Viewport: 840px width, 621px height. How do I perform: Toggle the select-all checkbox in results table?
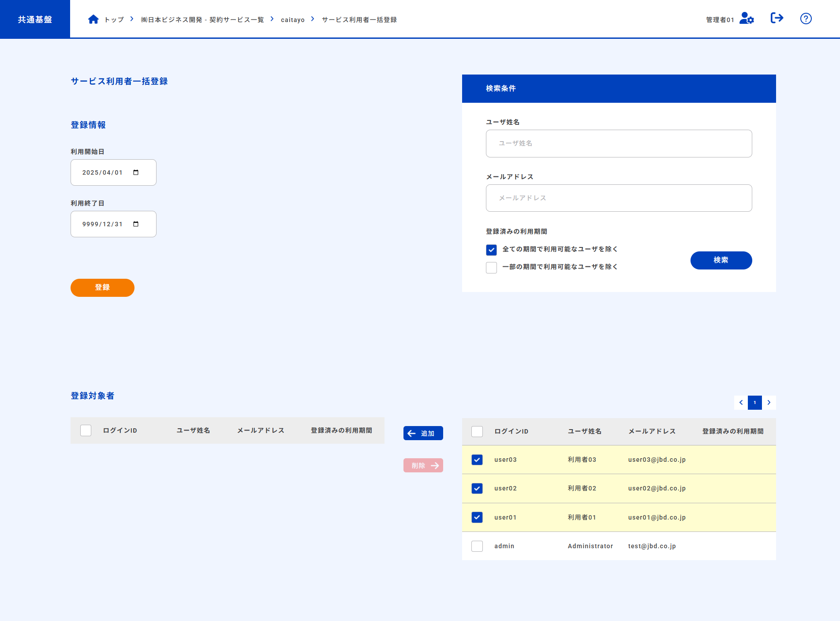pos(477,431)
